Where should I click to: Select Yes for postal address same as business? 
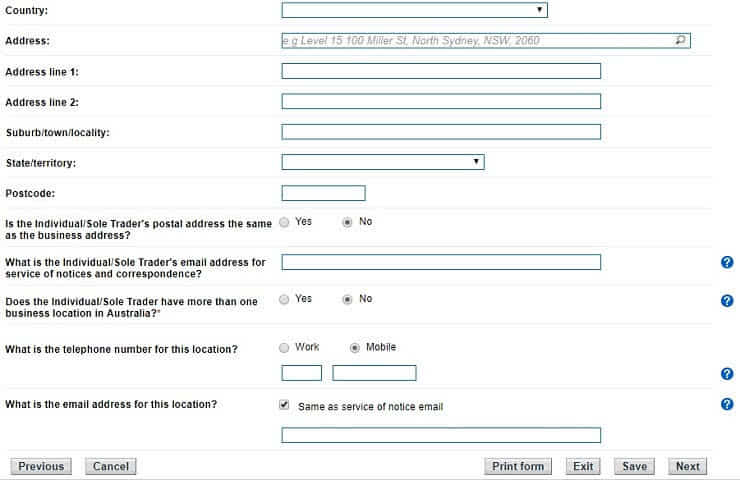[x=285, y=222]
